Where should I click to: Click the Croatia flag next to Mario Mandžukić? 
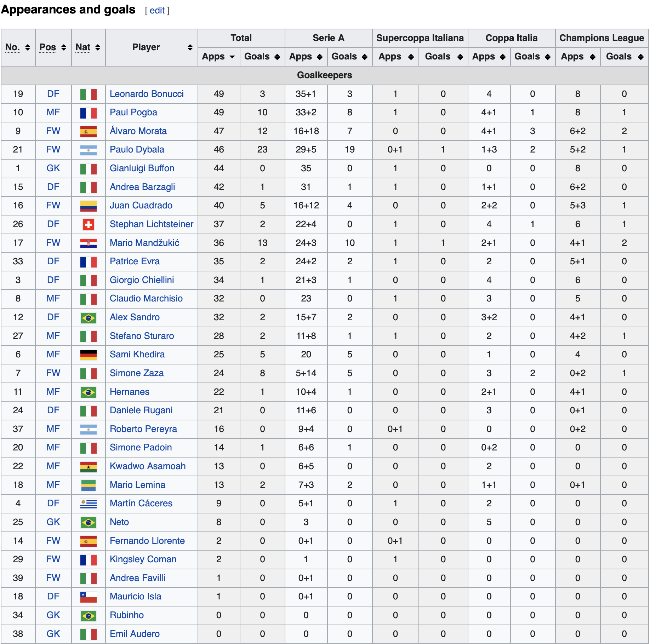click(88, 243)
